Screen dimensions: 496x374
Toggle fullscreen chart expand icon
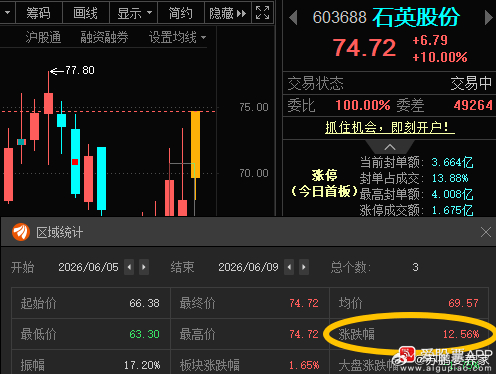click(x=262, y=13)
